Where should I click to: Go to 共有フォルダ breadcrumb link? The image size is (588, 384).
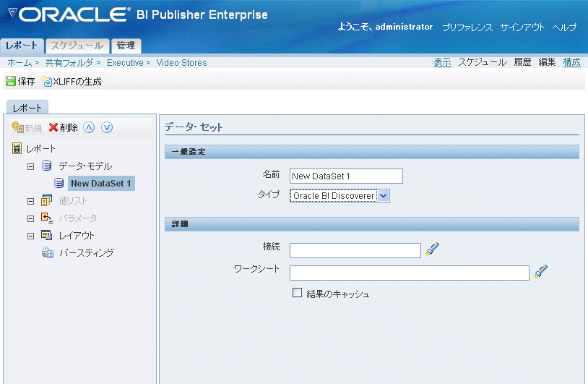coord(69,63)
